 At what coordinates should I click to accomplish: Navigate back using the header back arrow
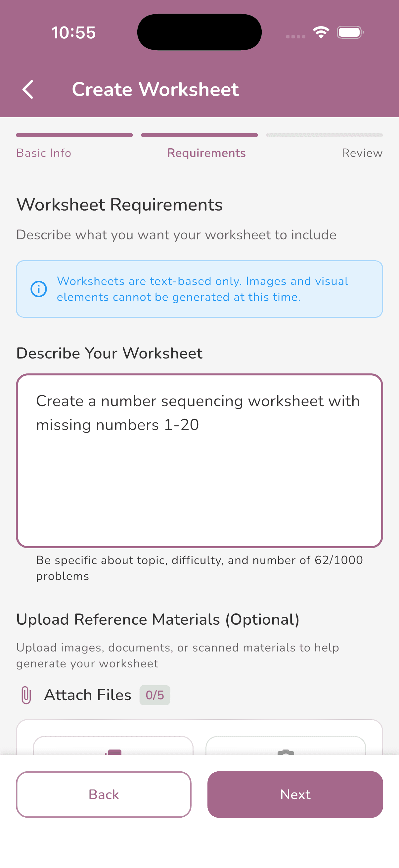tap(28, 89)
